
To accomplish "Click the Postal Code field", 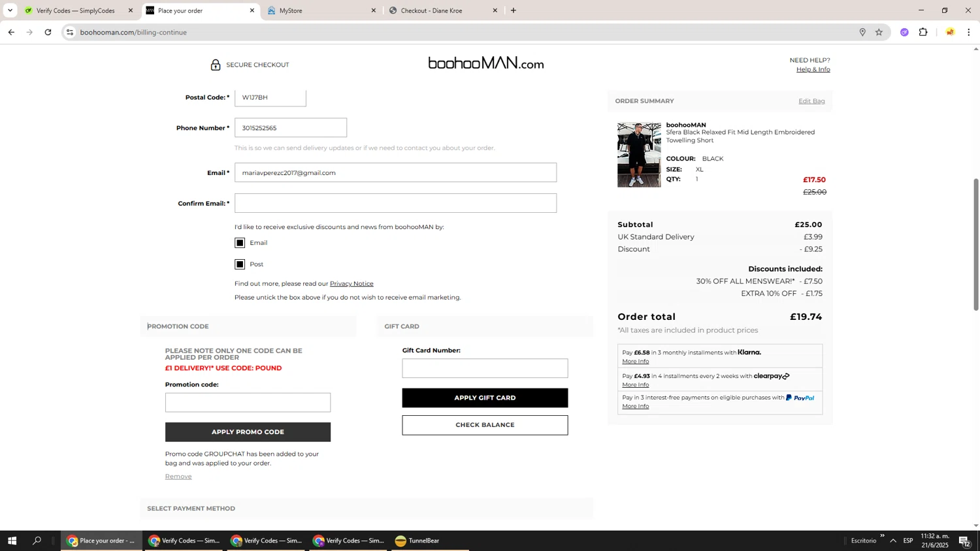I will click(x=270, y=97).
